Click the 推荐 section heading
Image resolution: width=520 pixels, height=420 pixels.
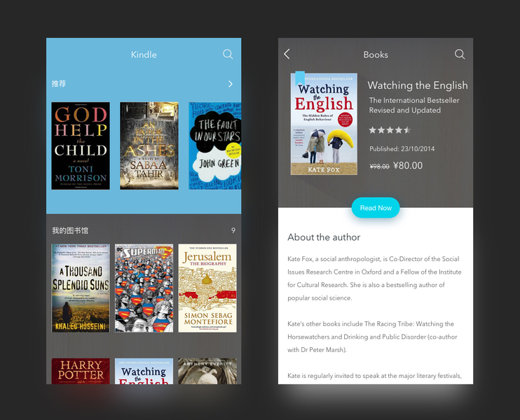coord(59,84)
